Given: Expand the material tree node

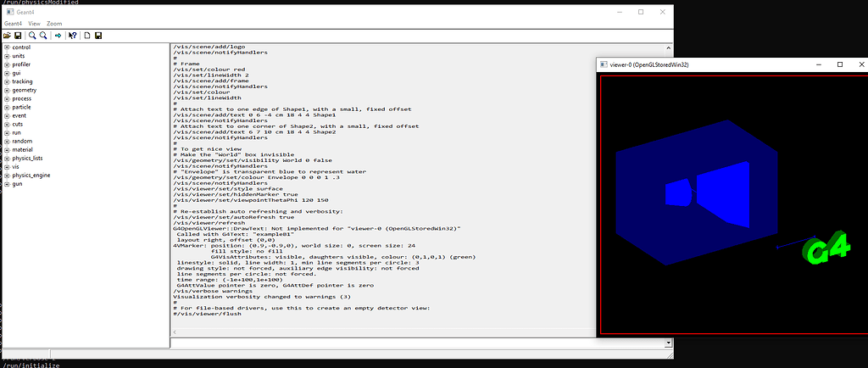Looking at the screenshot, I should pyautogui.click(x=7, y=150).
